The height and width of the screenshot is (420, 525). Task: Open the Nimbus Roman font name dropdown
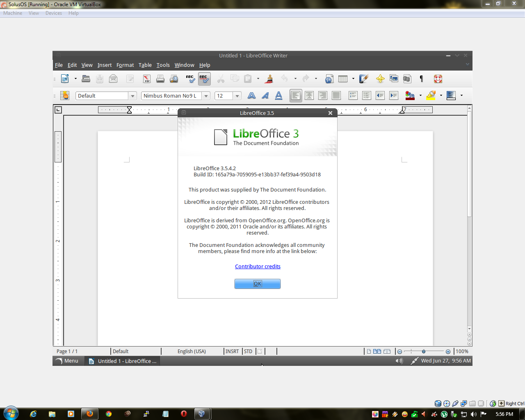click(x=206, y=96)
